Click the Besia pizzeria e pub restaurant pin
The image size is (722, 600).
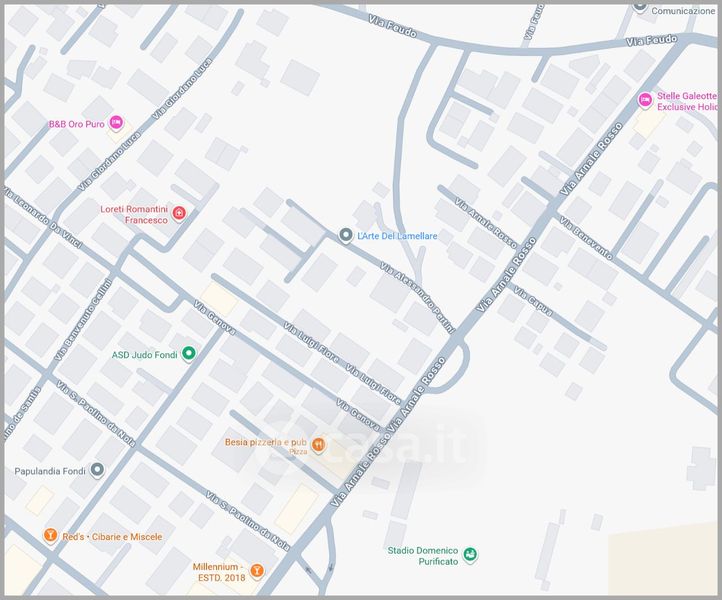tap(318, 445)
